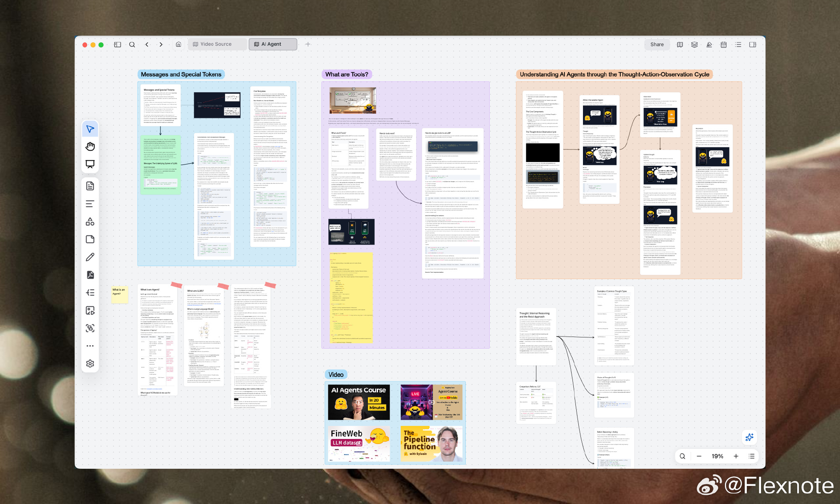Select the 'What are Tools?' section title
The width and height of the screenshot is (840, 504).
pyautogui.click(x=346, y=74)
